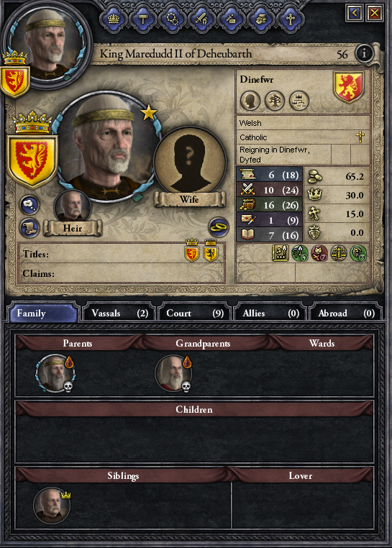Click the Dinefwr dynasty coat of arms shield
This screenshot has height=548, width=392.
click(349, 87)
